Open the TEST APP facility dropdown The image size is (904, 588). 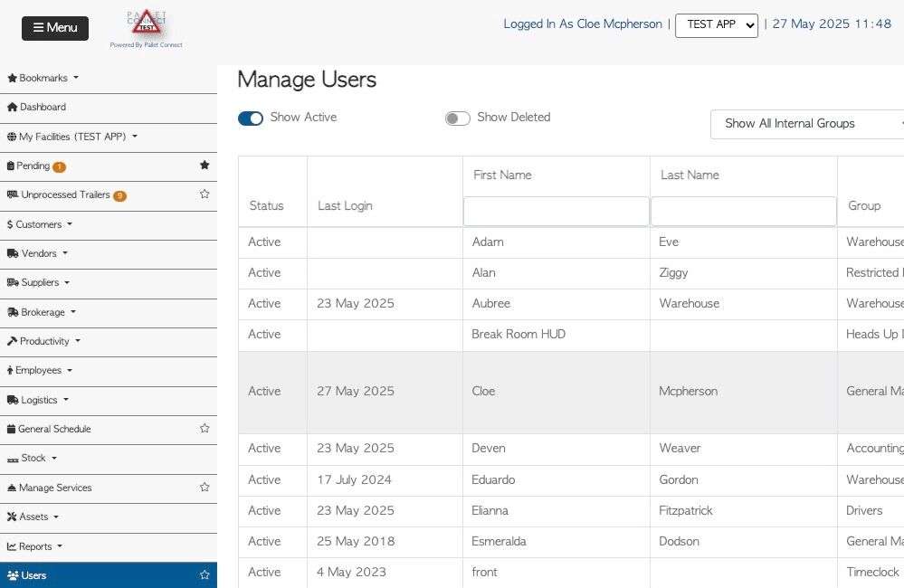pos(716,25)
